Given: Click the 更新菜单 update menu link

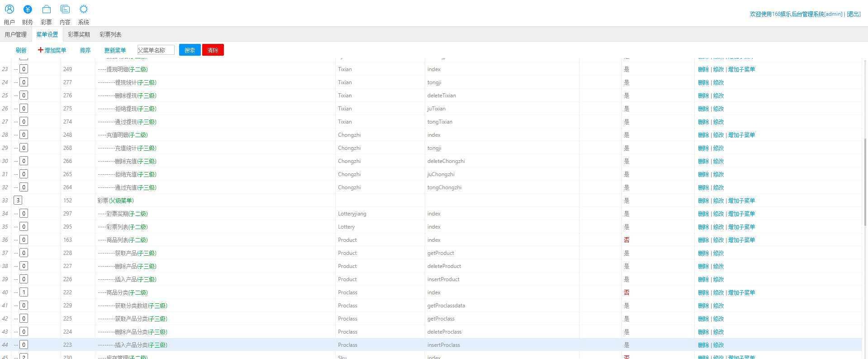Looking at the screenshot, I should tap(115, 50).
